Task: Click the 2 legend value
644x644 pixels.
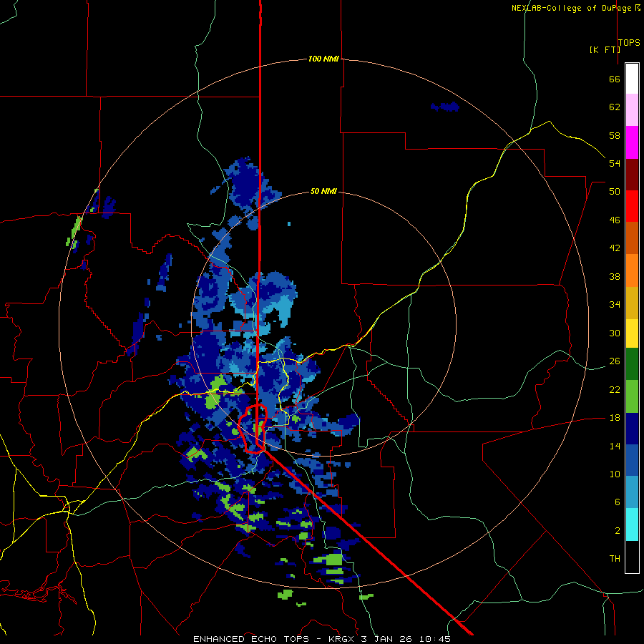Action: coord(618,531)
